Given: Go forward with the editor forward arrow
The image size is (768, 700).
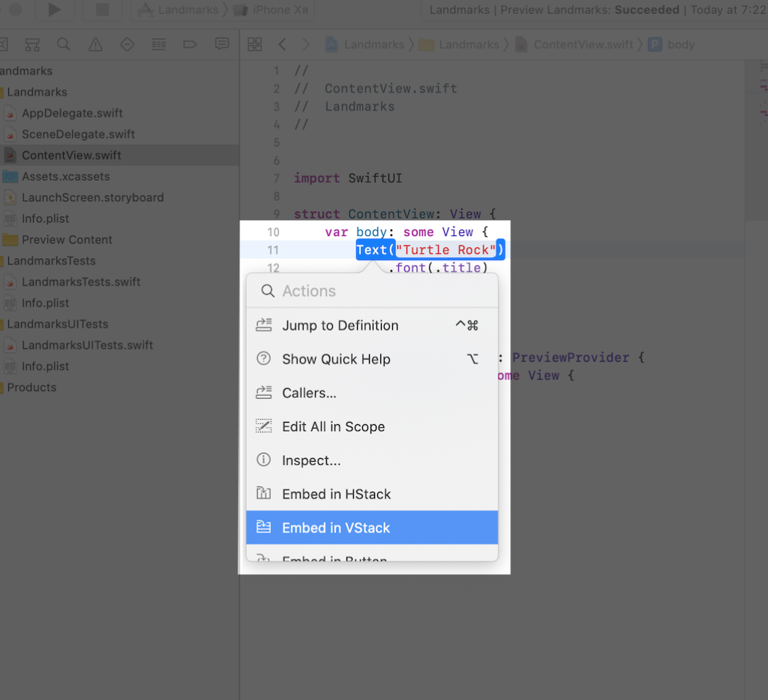Looking at the screenshot, I should click(x=306, y=44).
